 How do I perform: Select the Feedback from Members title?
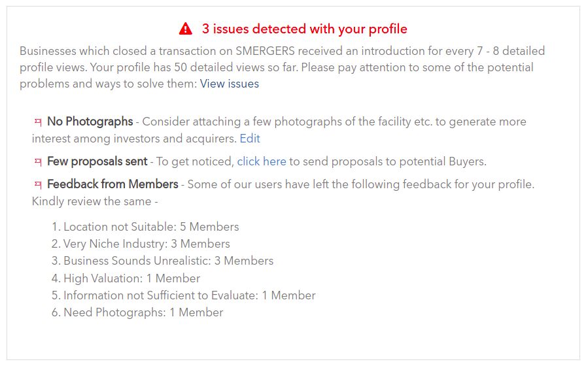click(x=112, y=184)
